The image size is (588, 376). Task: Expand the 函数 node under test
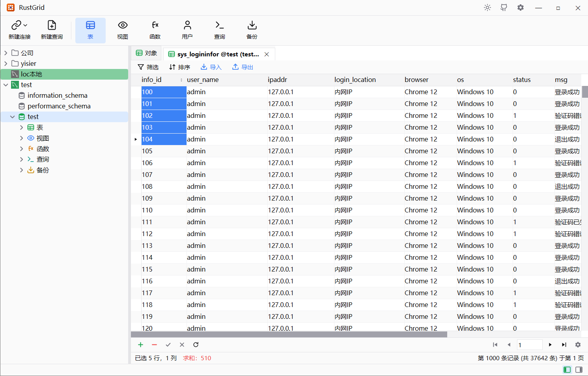pos(21,149)
